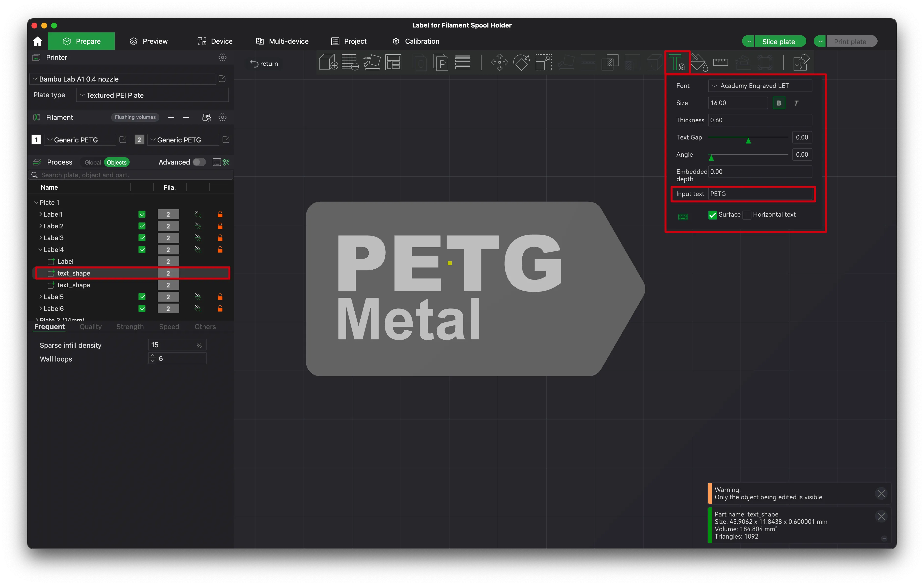
Task: Dismiss the visibility warning notification
Action: click(x=881, y=493)
